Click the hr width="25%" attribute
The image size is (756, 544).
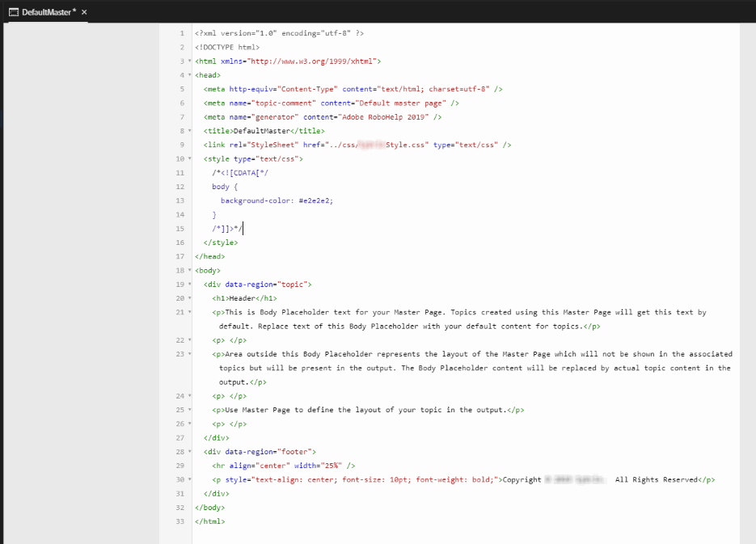point(318,466)
